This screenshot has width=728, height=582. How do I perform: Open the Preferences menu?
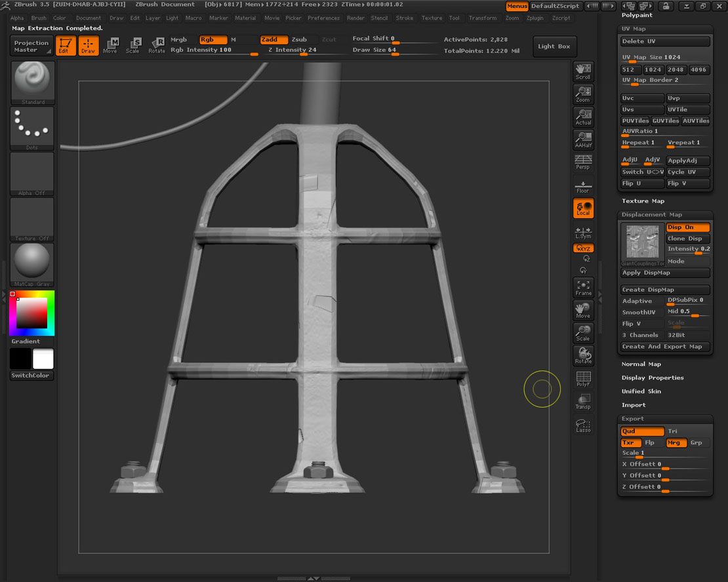(323, 18)
